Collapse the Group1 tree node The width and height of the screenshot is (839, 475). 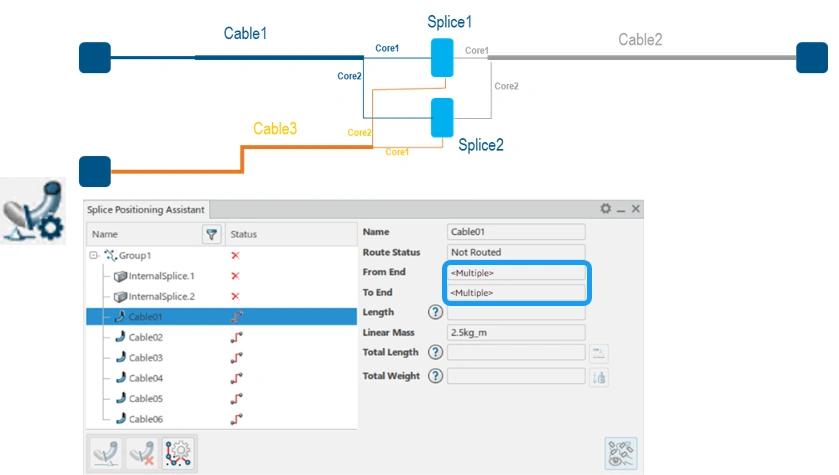(94, 256)
